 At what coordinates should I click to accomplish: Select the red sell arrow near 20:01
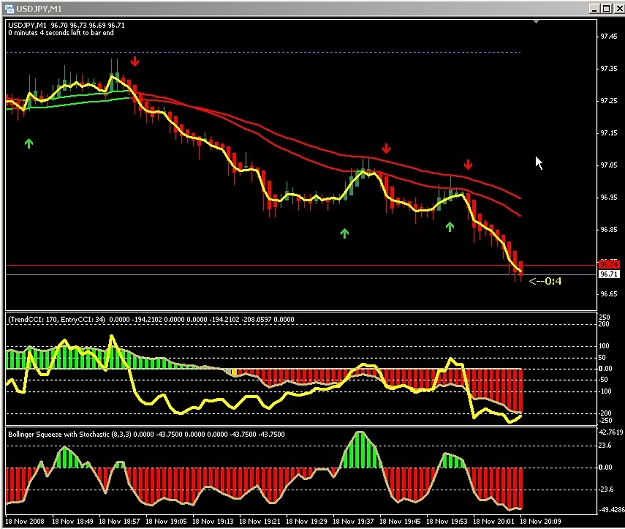(x=468, y=164)
